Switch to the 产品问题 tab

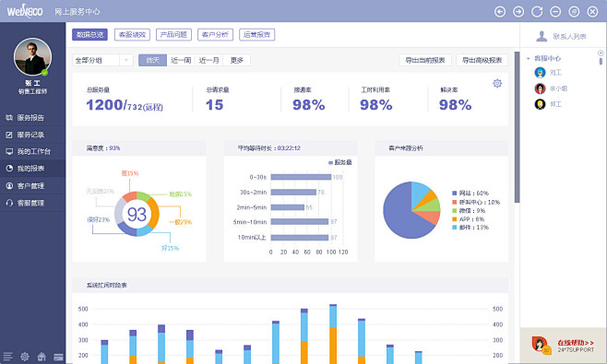point(173,34)
